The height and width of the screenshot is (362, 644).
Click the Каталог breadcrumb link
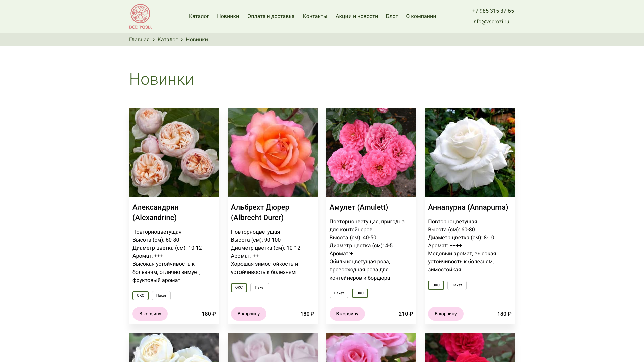click(168, 40)
